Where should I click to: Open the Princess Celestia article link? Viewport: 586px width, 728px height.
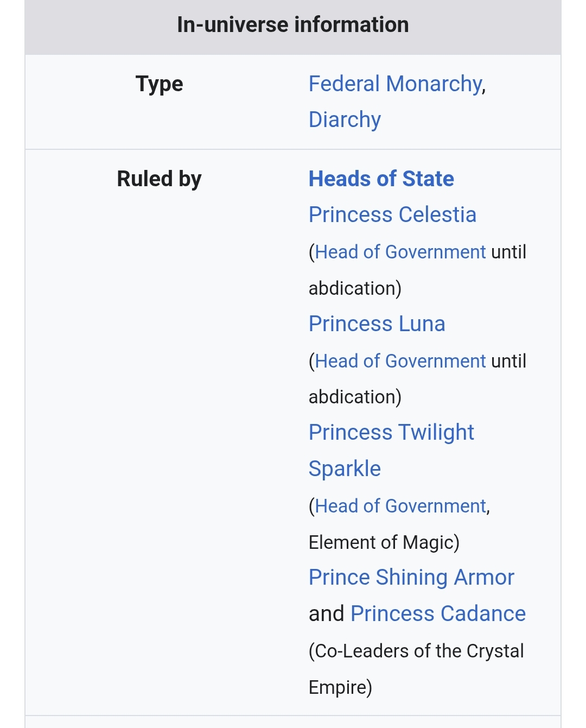coord(392,214)
